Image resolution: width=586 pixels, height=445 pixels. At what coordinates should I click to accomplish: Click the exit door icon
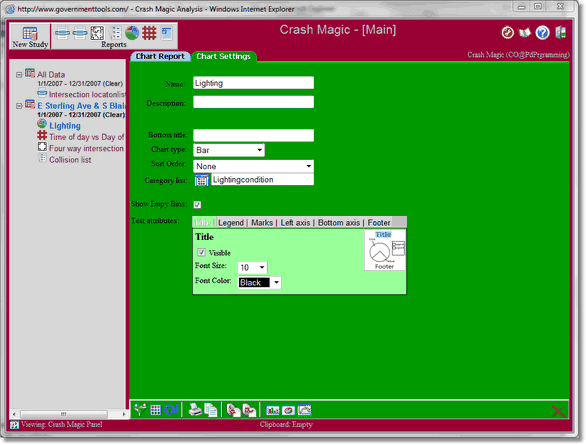pos(560,33)
